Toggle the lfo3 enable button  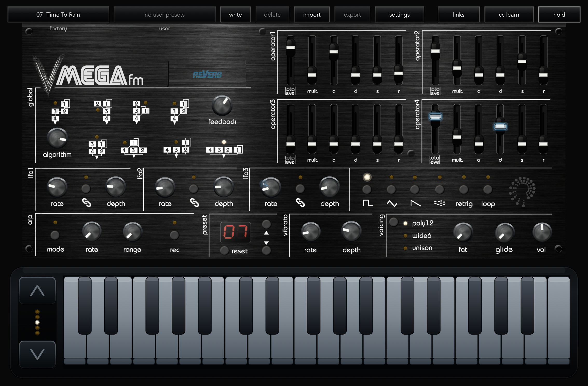(x=300, y=189)
